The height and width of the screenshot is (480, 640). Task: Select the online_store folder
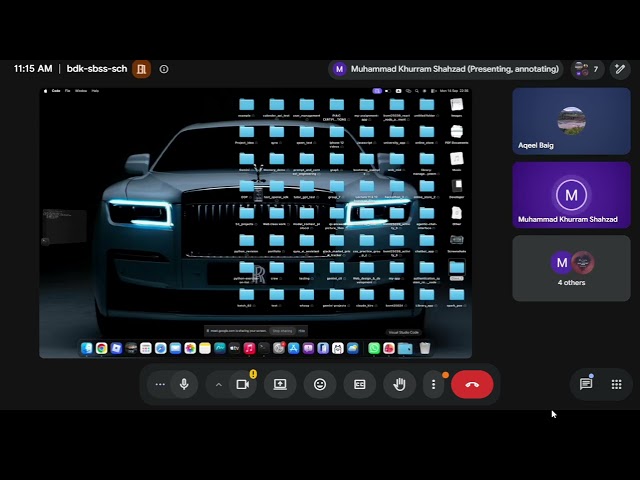click(x=427, y=134)
